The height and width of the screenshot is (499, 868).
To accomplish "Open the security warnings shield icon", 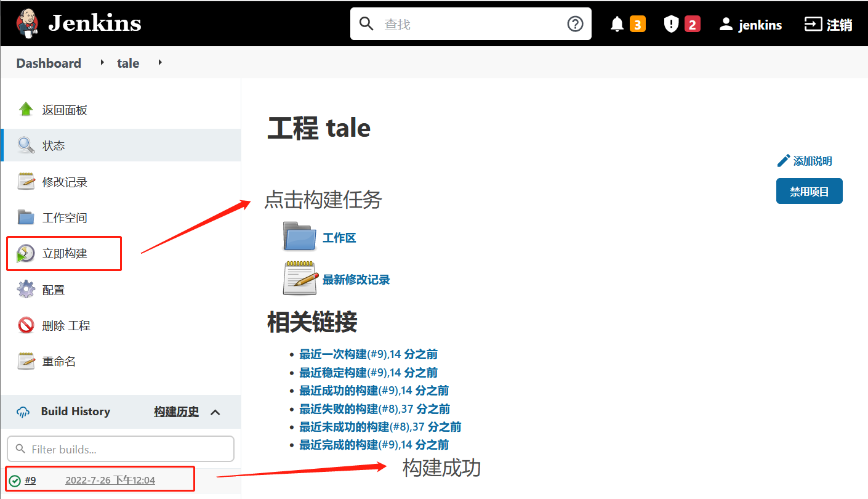I will [x=670, y=24].
